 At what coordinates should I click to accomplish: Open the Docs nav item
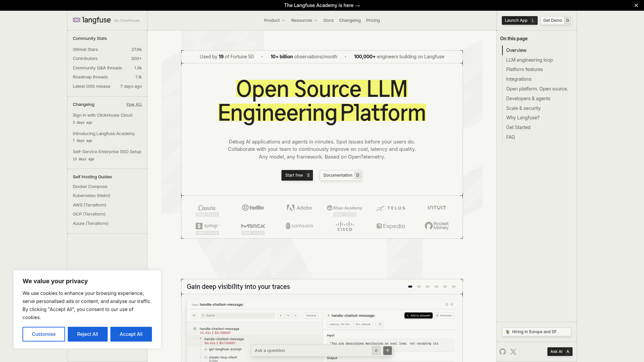[x=328, y=20]
